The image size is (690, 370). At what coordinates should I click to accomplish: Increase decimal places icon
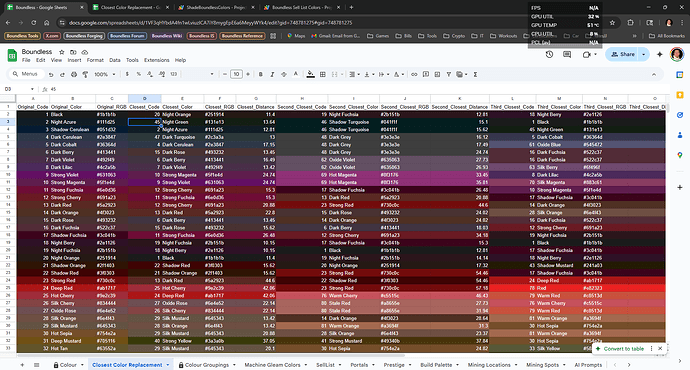pos(162,74)
